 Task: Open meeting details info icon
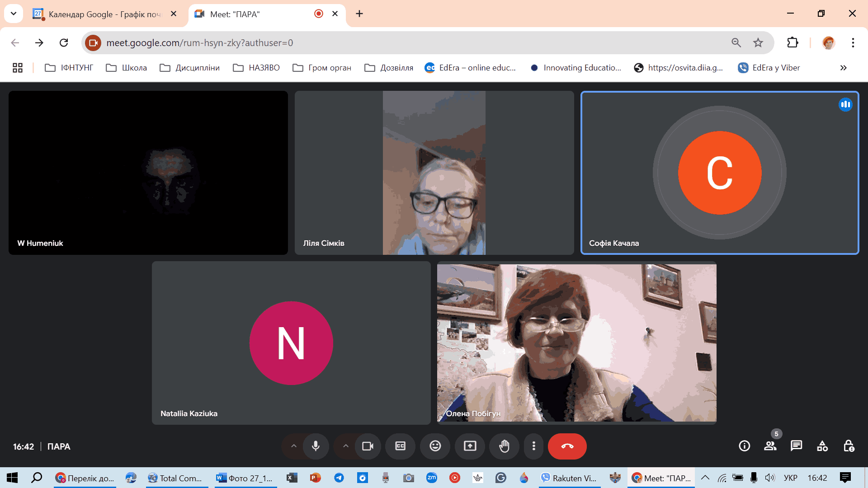coord(744,446)
